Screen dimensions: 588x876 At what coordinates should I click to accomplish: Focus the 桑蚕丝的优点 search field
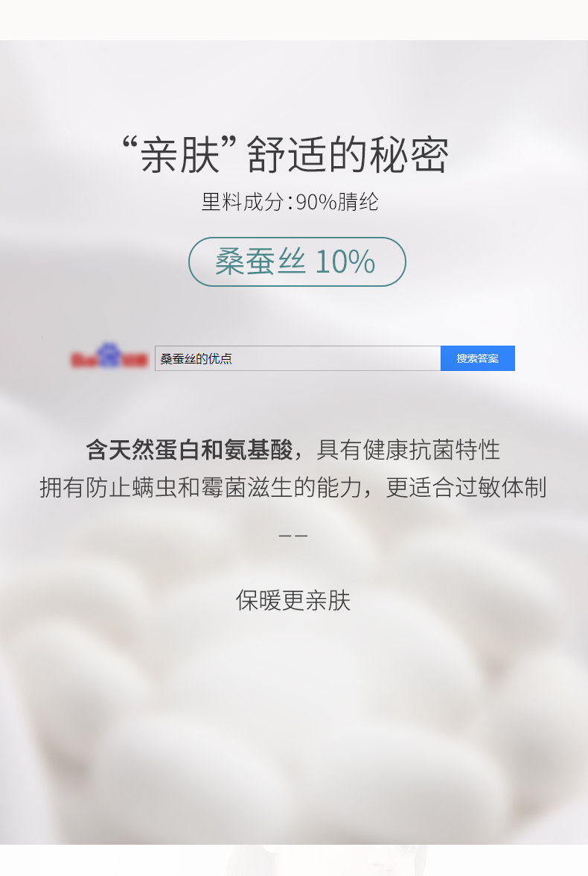298,358
